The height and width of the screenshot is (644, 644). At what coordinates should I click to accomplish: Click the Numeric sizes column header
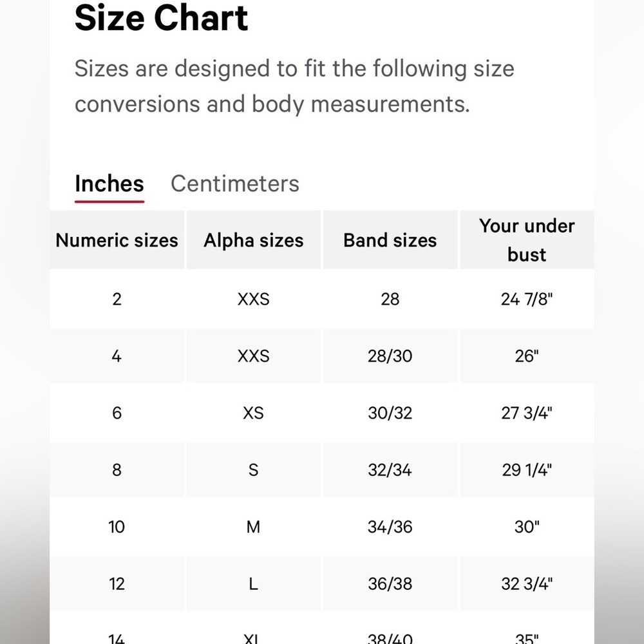click(x=117, y=240)
